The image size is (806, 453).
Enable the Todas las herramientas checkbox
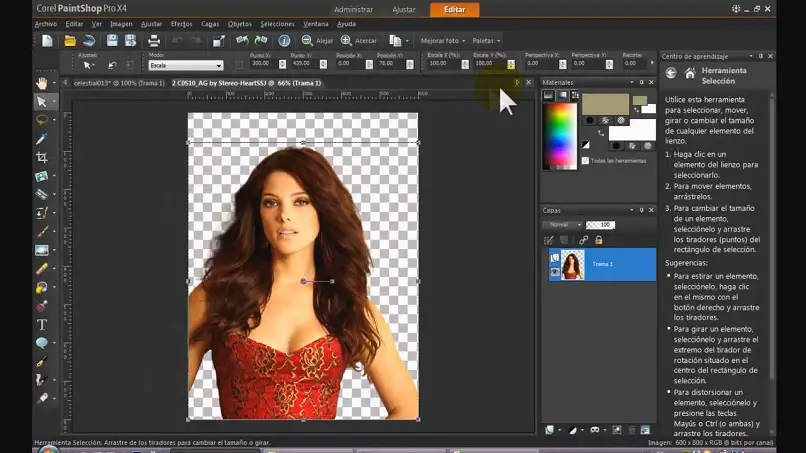585,160
